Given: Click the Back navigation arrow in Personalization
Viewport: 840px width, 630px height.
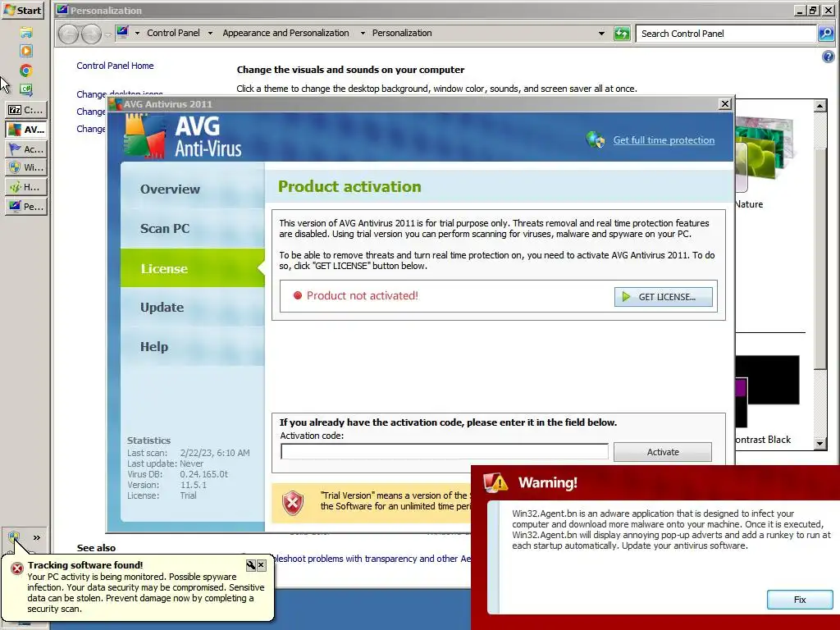Looking at the screenshot, I should (68, 34).
